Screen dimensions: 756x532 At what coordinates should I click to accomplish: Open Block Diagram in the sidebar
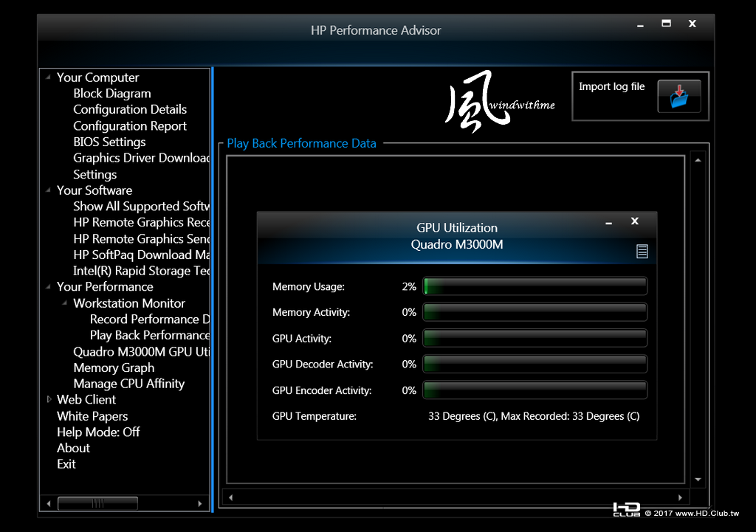click(112, 94)
